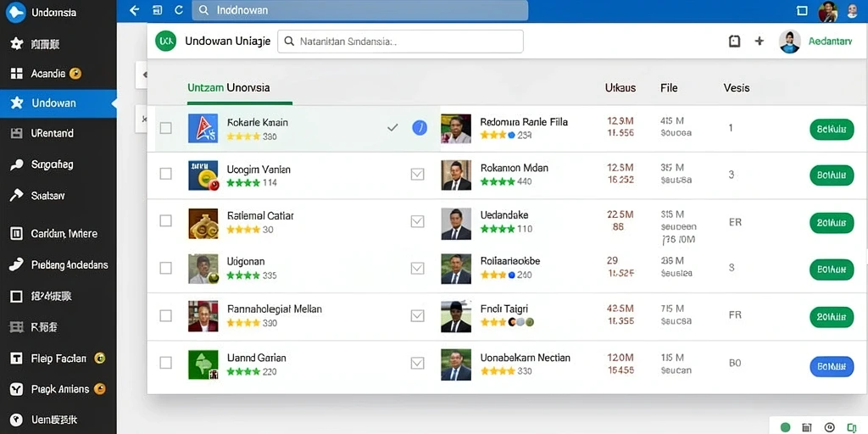This screenshot has height=434, width=868.
Task: Click the page icon beside back arrow
Action: (157, 10)
